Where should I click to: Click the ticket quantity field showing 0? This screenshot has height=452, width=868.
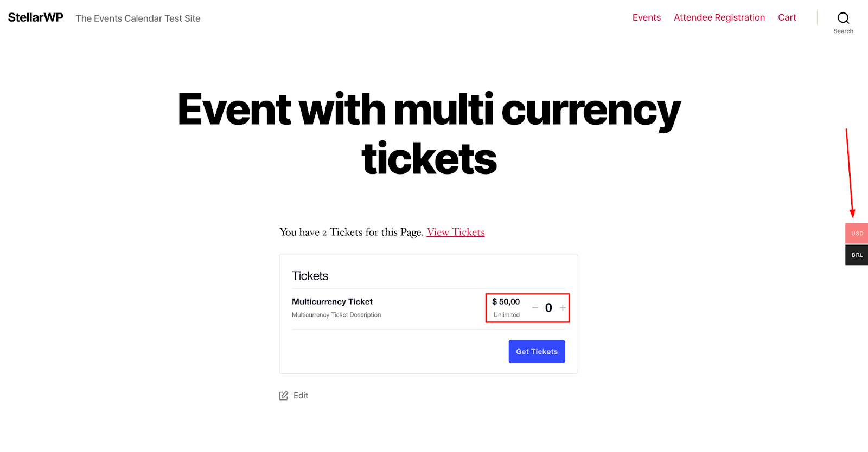(x=548, y=307)
